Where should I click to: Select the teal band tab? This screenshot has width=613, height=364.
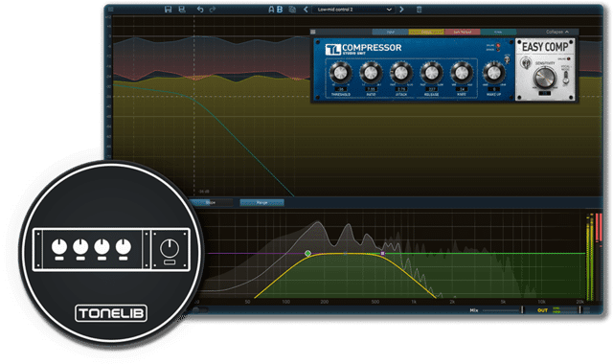(x=498, y=32)
